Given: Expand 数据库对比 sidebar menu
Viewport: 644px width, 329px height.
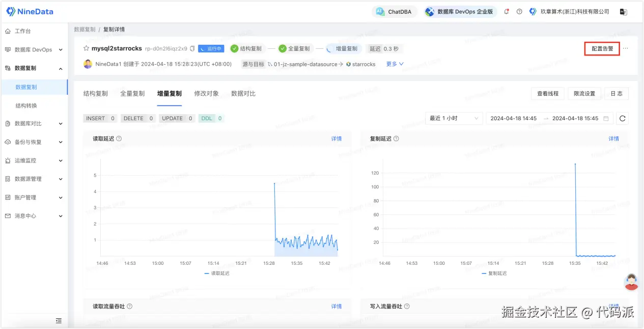Looking at the screenshot, I should pyautogui.click(x=34, y=124).
